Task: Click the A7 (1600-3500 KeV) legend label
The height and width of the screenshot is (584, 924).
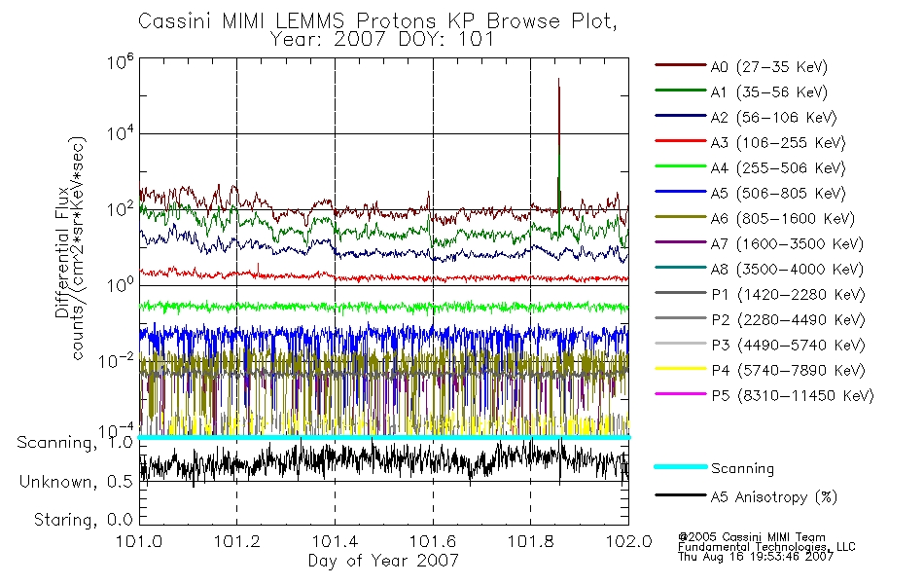Action: 787,244
